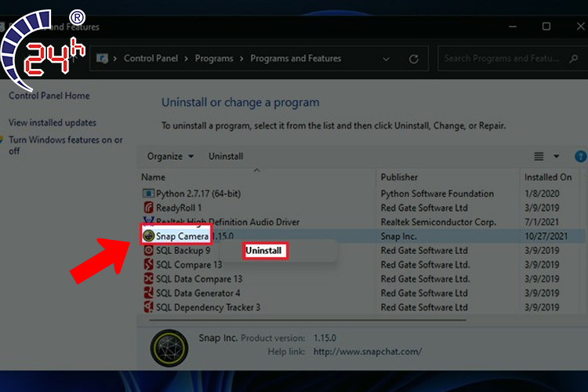Open the address bar history dropdown
The image size is (588, 392).
click(x=386, y=59)
